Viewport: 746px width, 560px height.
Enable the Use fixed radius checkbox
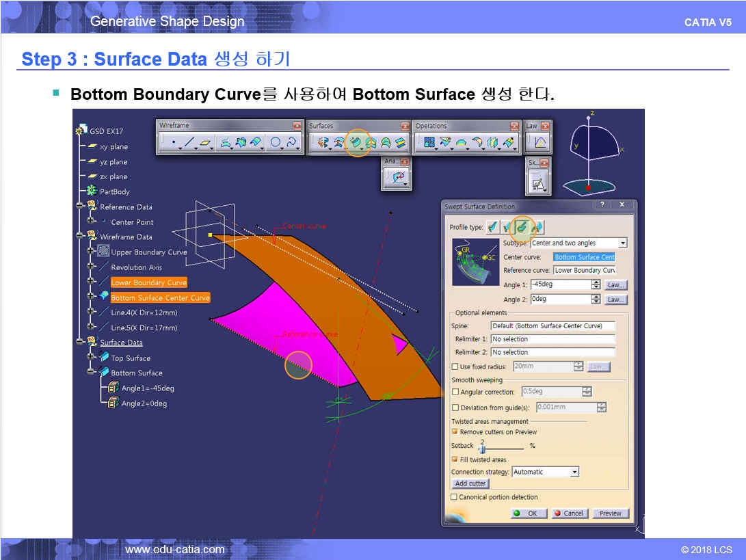[x=455, y=367]
